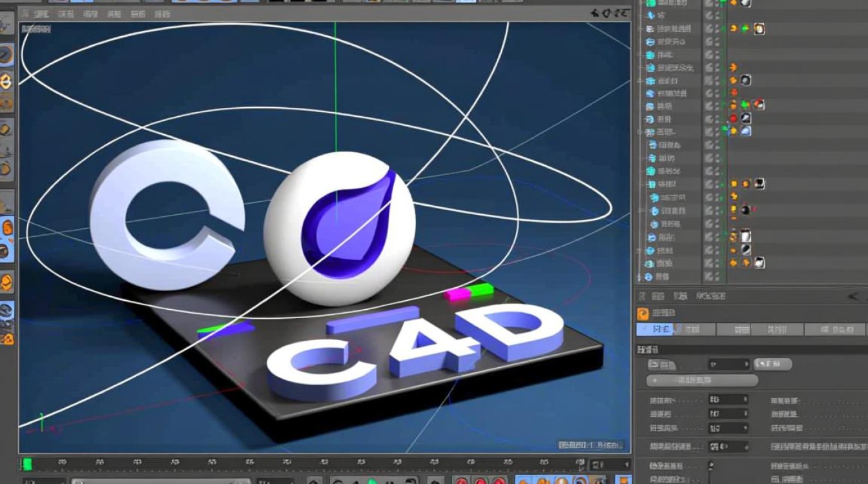Open the dropdown field above the long rounded button

(728, 365)
